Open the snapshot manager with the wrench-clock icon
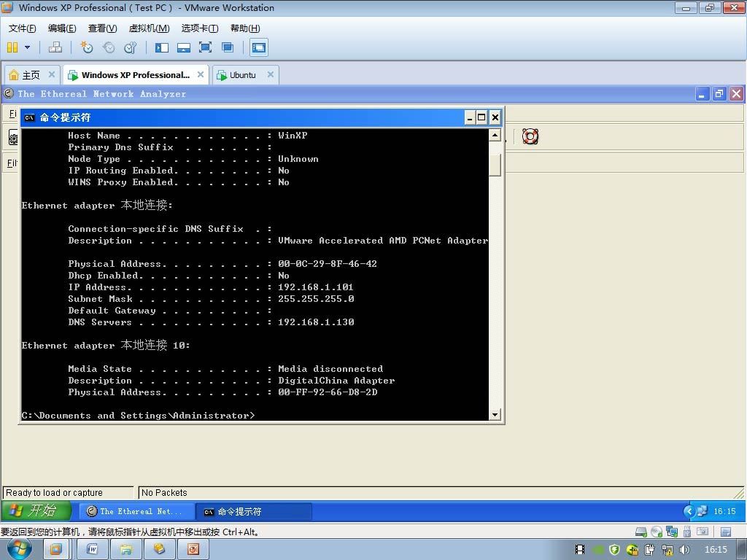 130,47
